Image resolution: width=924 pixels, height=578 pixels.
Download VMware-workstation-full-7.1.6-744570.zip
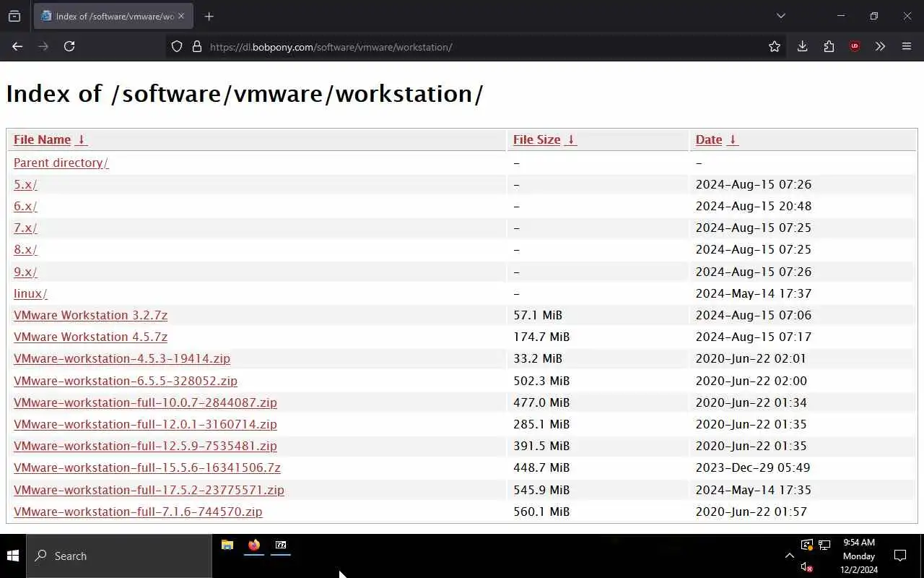click(138, 512)
